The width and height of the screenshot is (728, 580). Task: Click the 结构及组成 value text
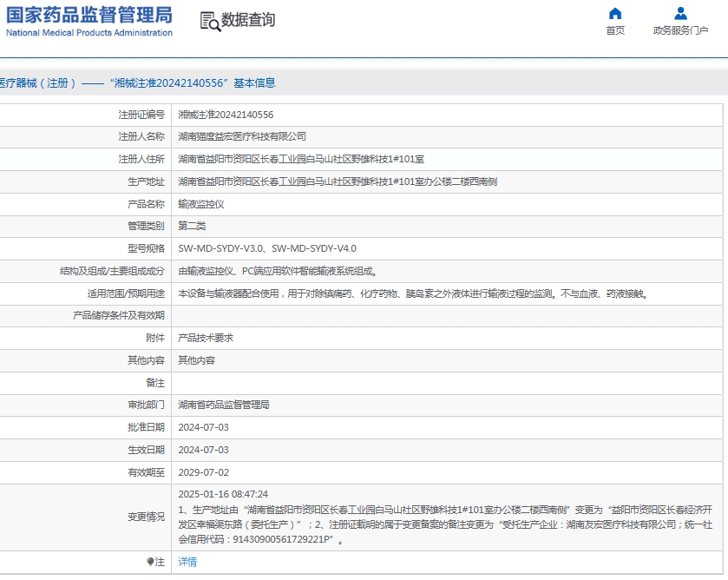click(277, 271)
